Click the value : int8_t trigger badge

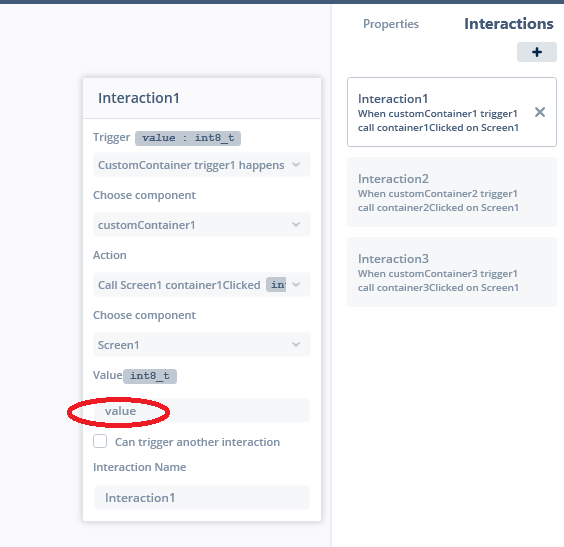(188, 138)
